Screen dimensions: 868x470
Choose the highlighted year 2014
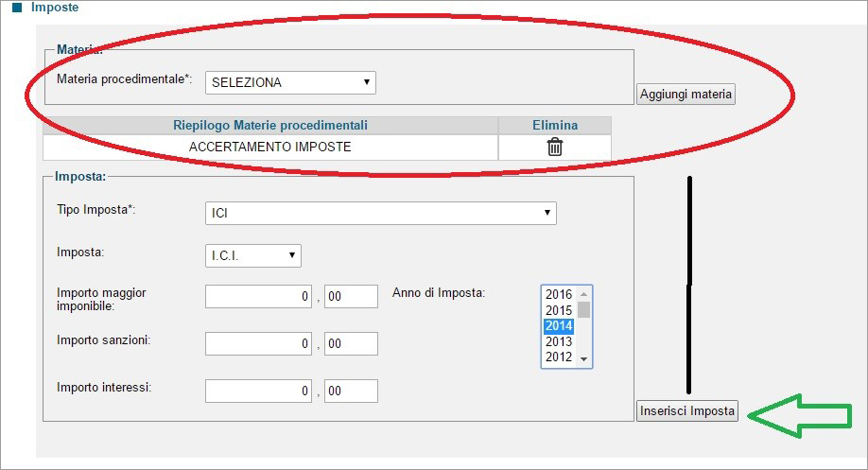click(x=559, y=326)
